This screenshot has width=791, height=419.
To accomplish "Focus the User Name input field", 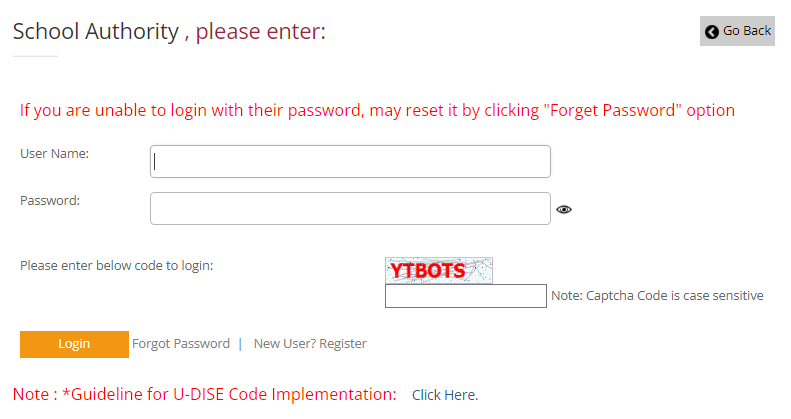I will [350, 161].
